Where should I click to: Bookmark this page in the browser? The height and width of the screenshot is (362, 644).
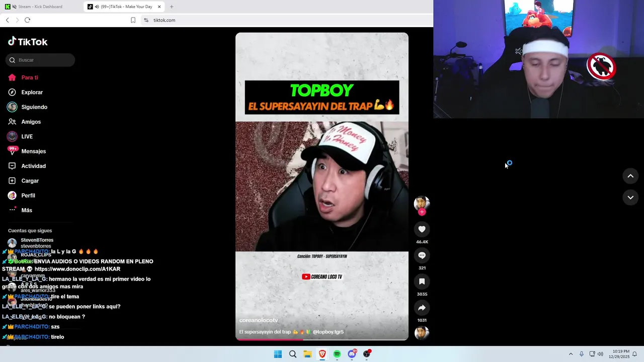coord(133,20)
